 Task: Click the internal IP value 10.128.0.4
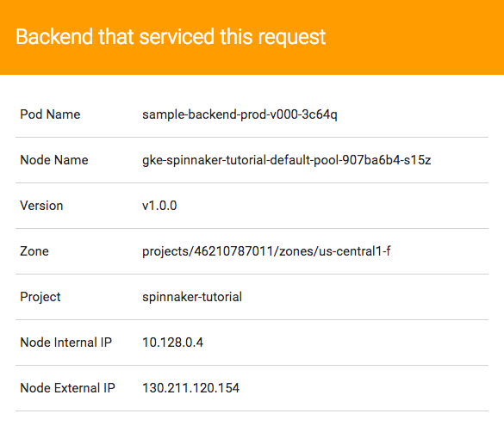172,343
